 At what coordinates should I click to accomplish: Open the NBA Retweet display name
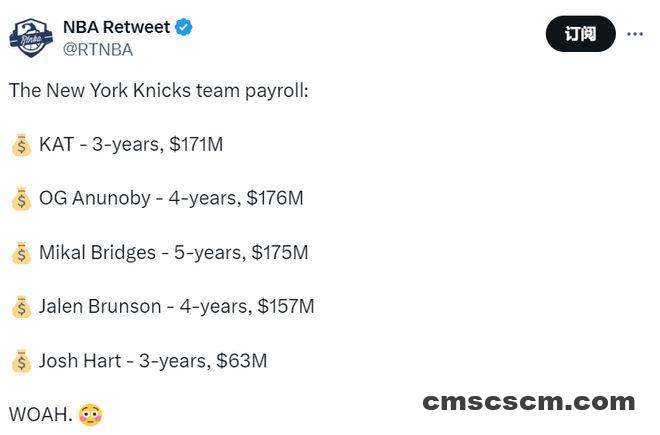coord(116,27)
